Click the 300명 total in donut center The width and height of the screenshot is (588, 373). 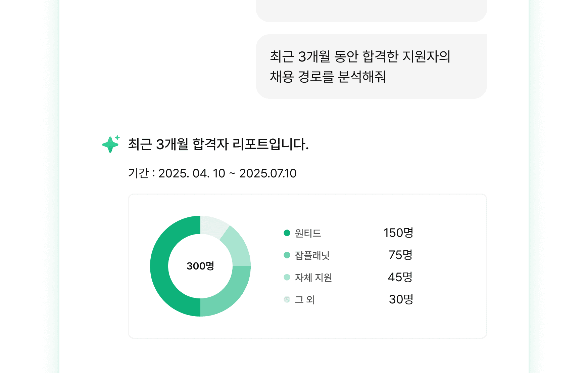[x=200, y=266]
